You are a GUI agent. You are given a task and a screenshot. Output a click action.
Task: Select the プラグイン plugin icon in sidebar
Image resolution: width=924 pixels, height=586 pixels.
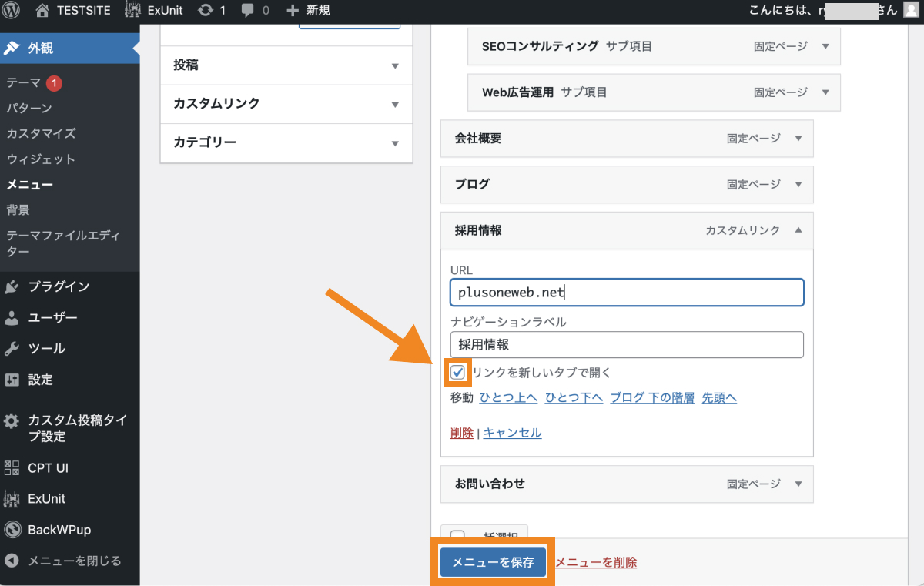pyautogui.click(x=13, y=286)
